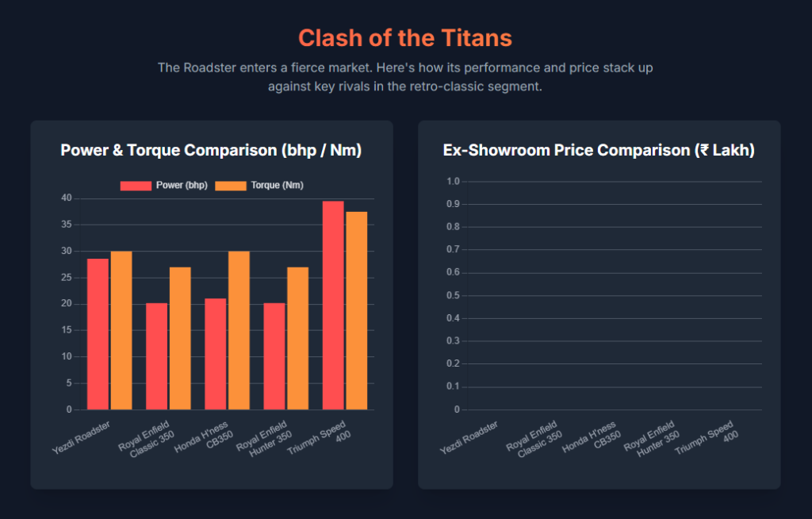Click Royal Enfield Hunter 350 power bar
The image size is (812, 519).
point(274,356)
